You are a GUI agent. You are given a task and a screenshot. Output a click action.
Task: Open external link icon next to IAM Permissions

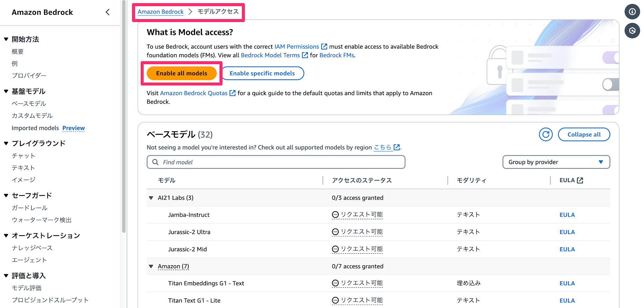[x=324, y=47]
